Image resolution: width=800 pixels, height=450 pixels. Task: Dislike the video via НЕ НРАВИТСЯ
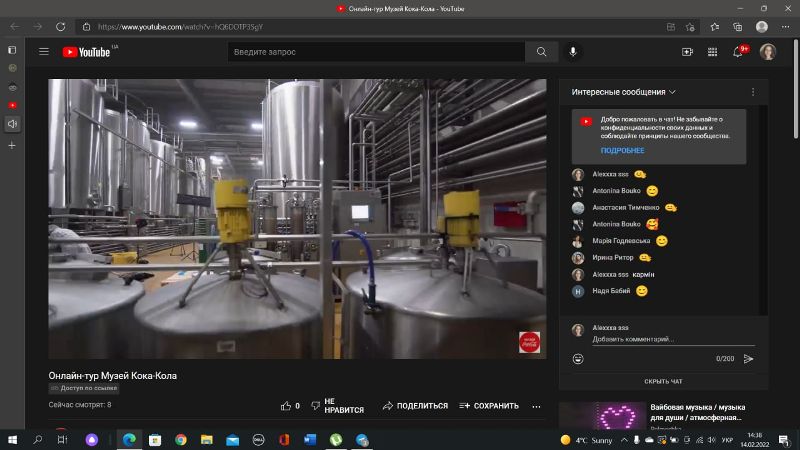(x=337, y=406)
